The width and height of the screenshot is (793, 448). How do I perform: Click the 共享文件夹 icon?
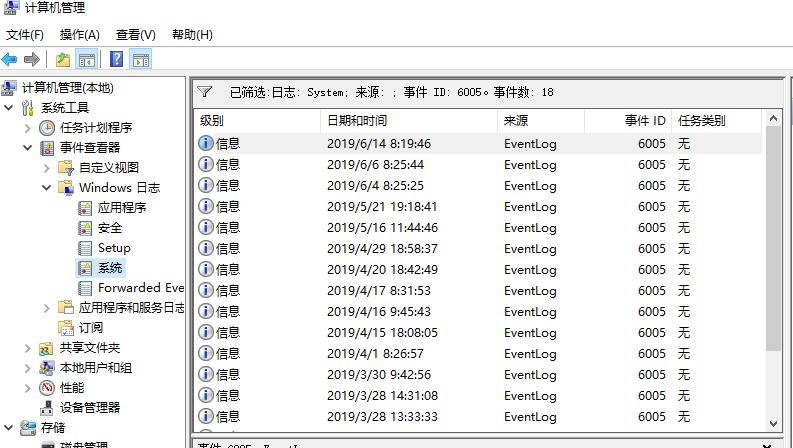[47, 348]
